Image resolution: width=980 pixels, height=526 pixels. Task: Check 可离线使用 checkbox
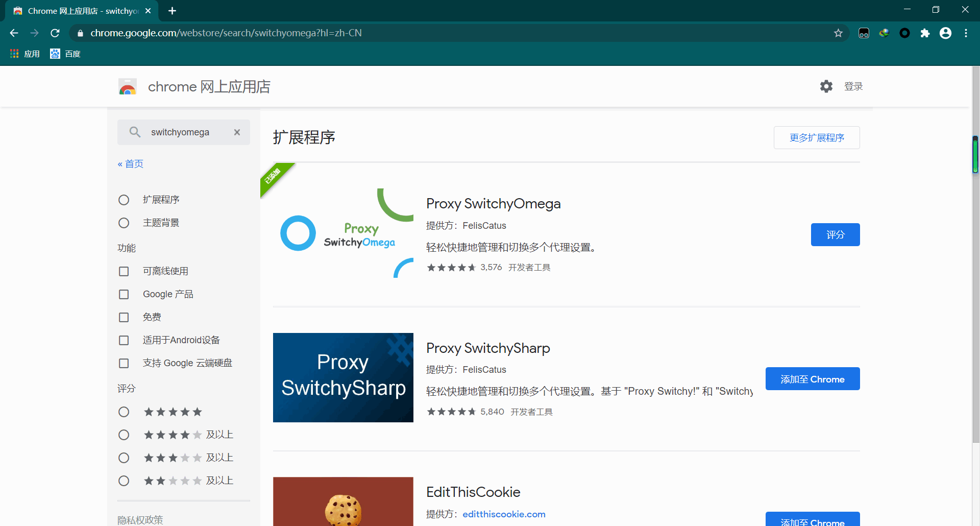point(124,271)
